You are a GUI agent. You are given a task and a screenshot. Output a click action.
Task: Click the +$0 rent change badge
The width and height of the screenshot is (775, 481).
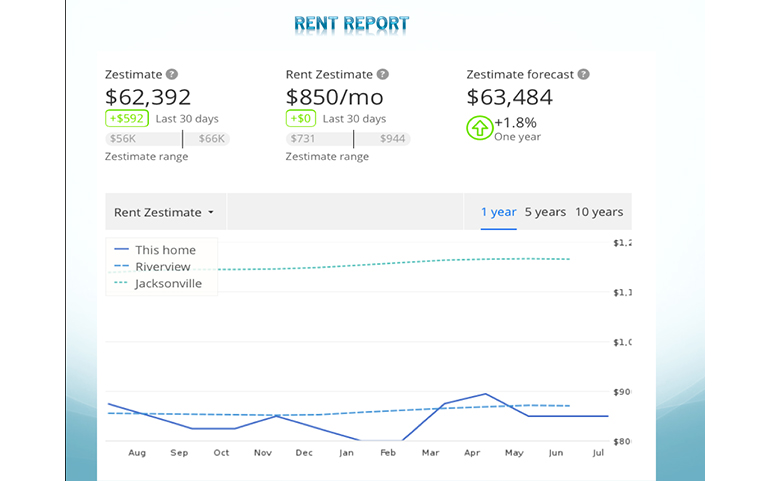coord(301,119)
